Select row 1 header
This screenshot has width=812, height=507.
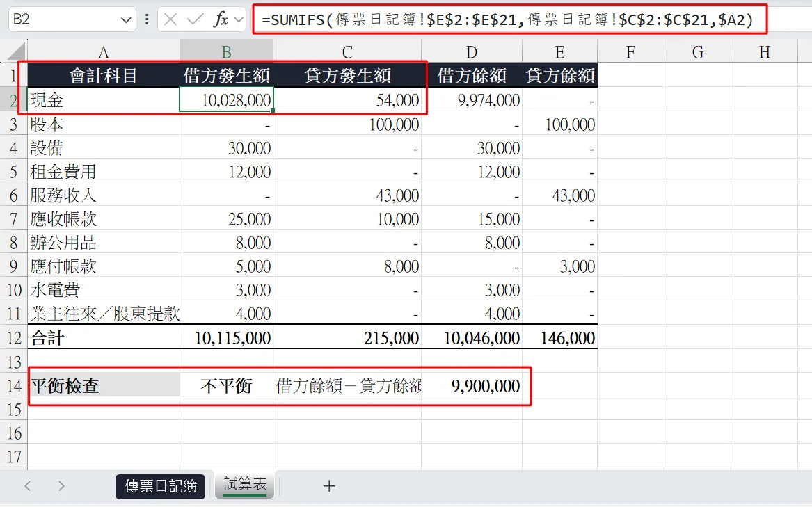[13, 75]
